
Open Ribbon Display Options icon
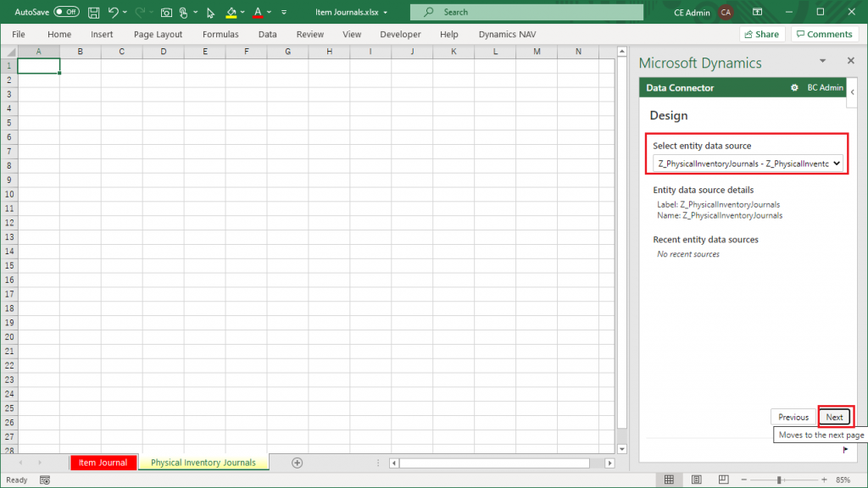click(757, 12)
